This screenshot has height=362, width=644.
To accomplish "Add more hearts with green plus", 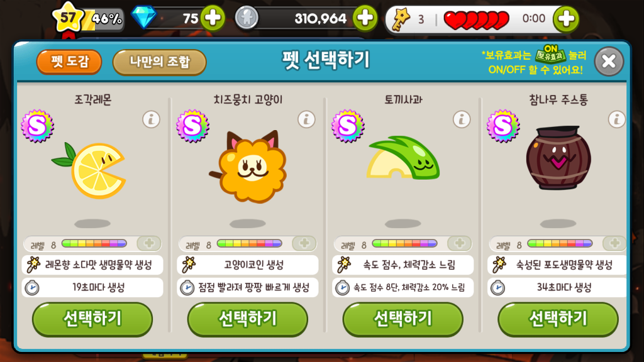I will coord(566,18).
